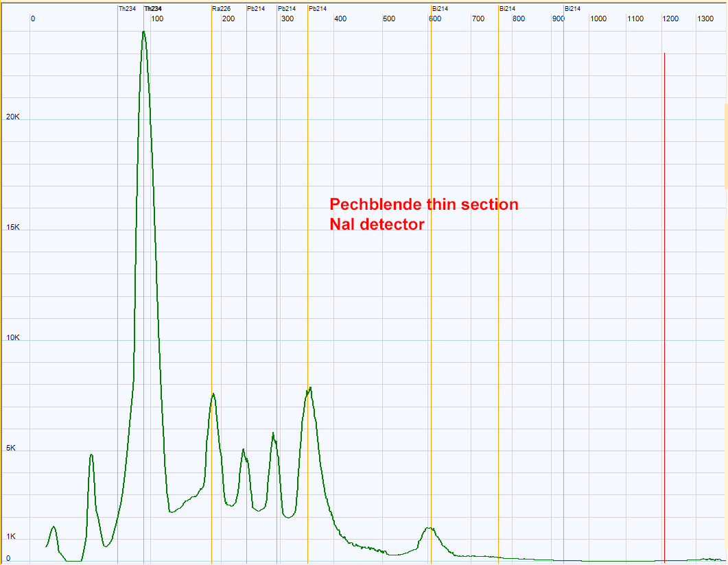728x565 pixels.
Task: Click the non-bold Th234 label
Action: coord(127,9)
